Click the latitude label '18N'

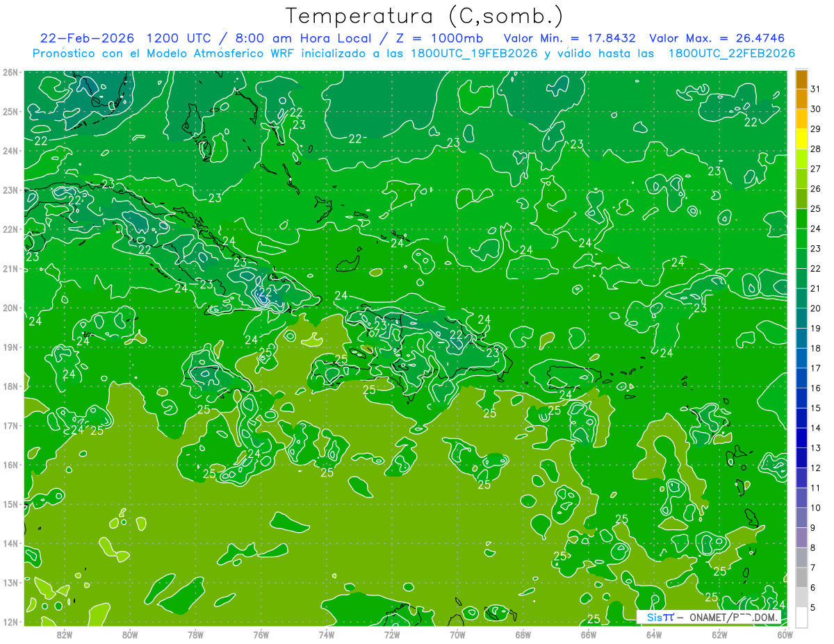click(x=10, y=386)
